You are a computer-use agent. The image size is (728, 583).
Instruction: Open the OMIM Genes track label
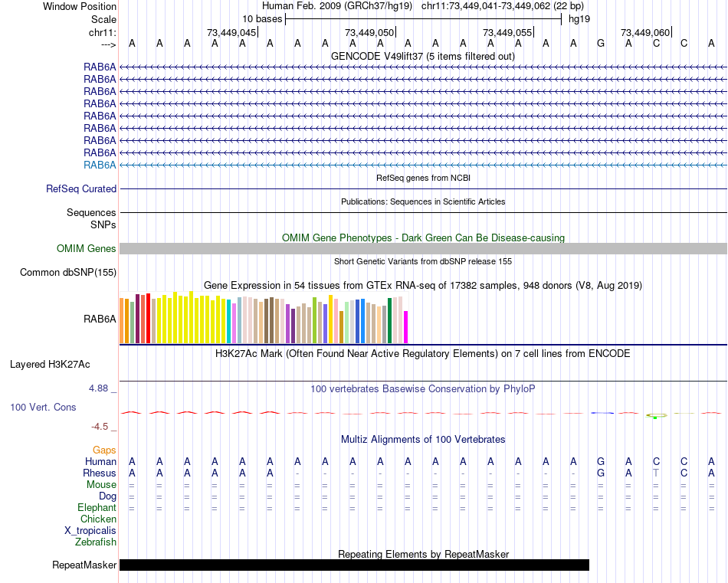pyautogui.click(x=87, y=248)
